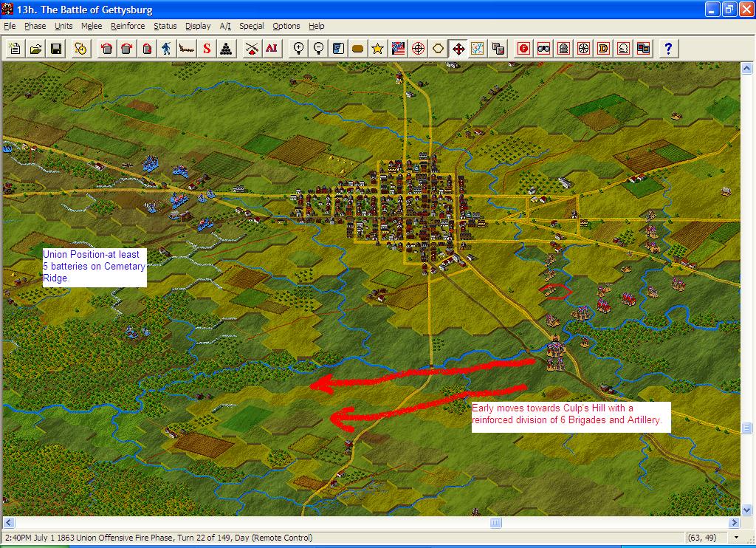This screenshot has height=548, width=756.
Task: Click the vertical scrollbar up arrow
Action: point(747,68)
